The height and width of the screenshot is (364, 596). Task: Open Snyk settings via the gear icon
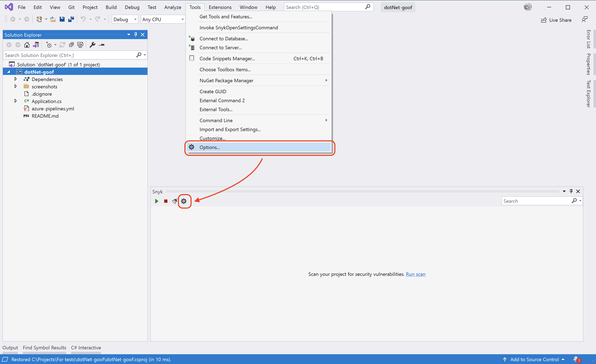(184, 201)
